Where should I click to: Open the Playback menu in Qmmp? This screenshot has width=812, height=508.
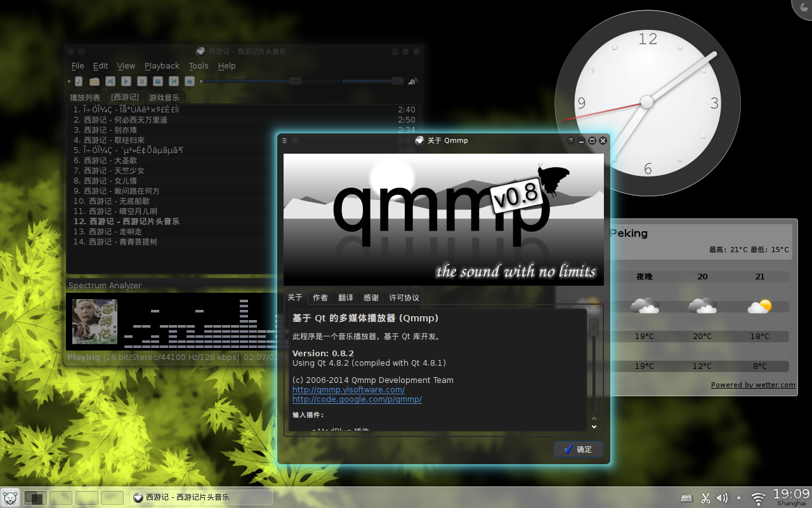click(x=162, y=66)
